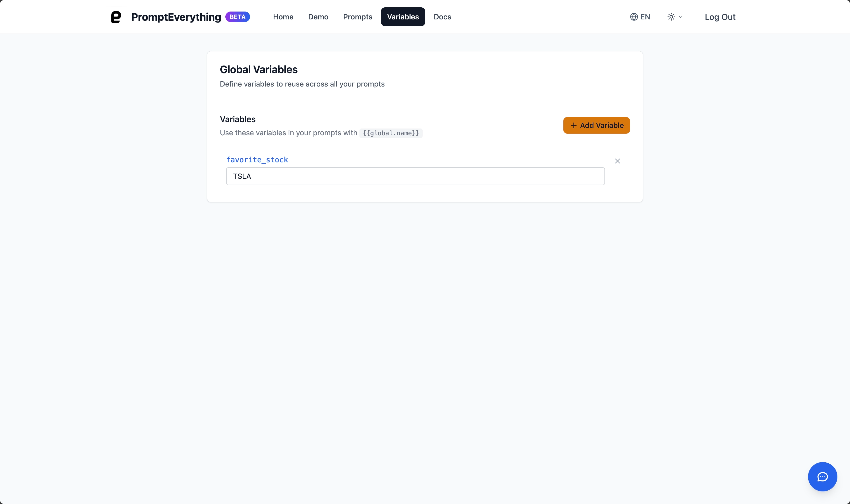Open the Demo page
The width and height of the screenshot is (850, 504).
tap(318, 17)
